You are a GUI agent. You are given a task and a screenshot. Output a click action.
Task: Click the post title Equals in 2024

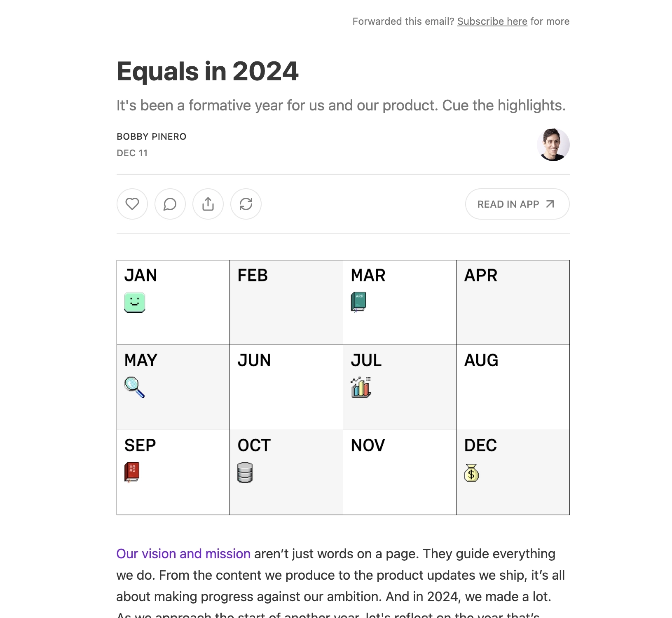(207, 71)
